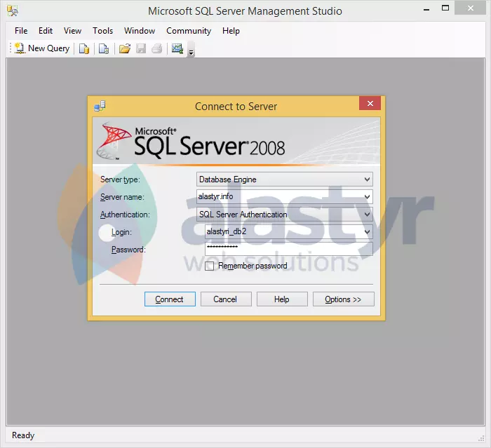Minimize the Management Studio window

tap(426, 9)
